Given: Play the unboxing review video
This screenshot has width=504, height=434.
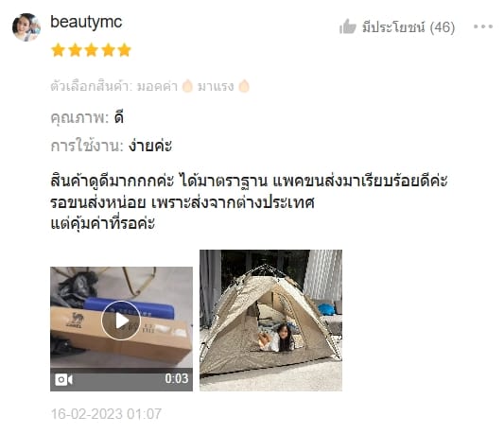Looking at the screenshot, I should (121, 321).
